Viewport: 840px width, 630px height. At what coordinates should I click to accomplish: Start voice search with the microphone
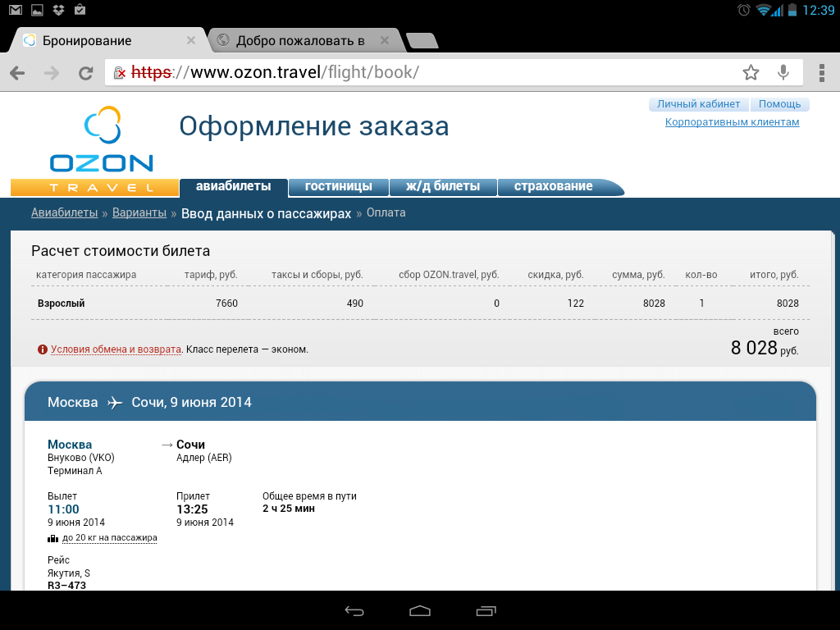783,72
